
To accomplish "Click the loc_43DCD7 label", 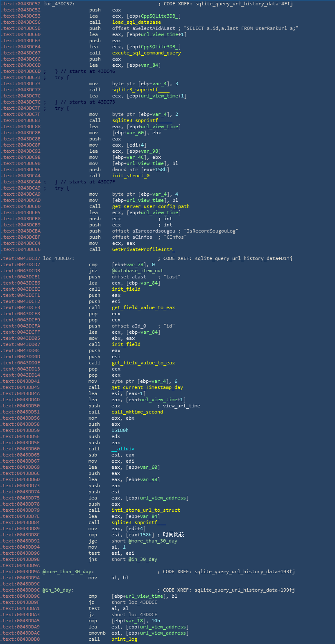I will 59,258.
